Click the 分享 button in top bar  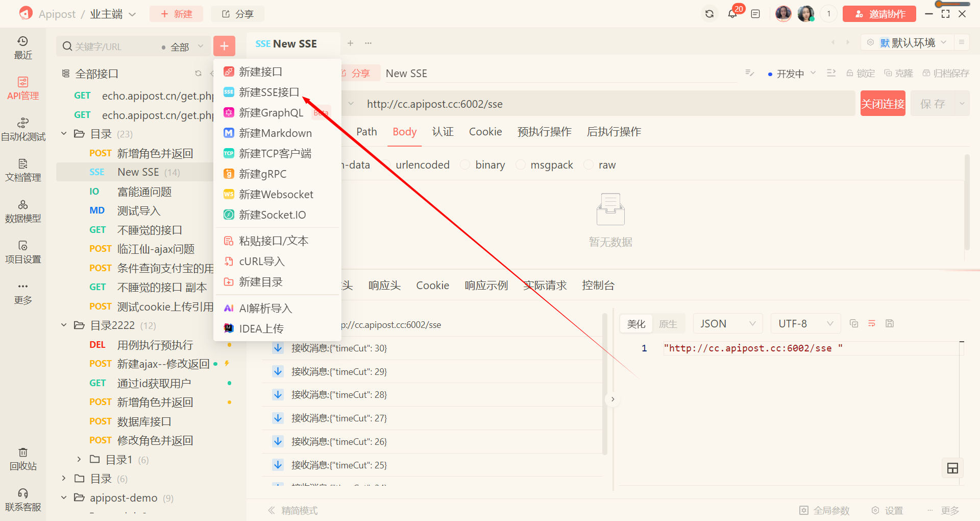tap(238, 14)
